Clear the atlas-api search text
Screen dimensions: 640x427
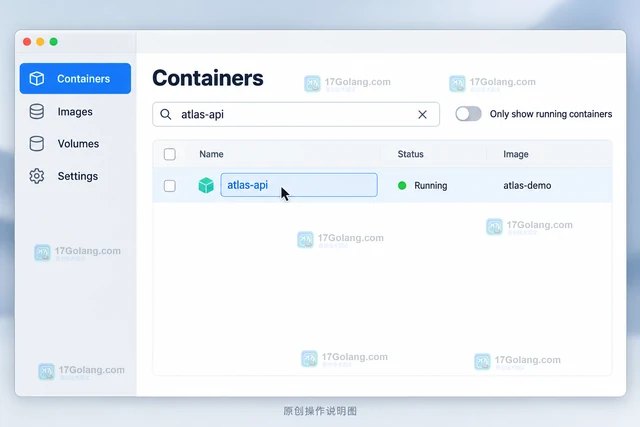coord(422,114)
